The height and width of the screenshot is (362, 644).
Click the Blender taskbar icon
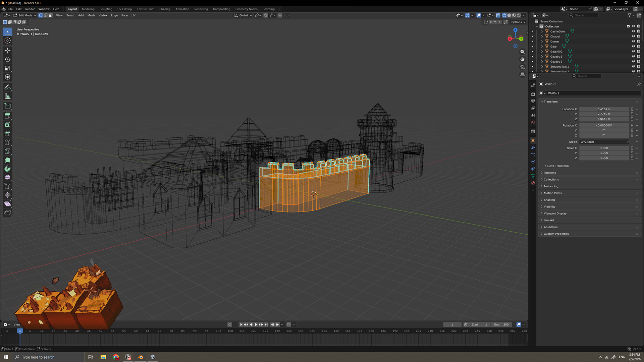point(141,357)
